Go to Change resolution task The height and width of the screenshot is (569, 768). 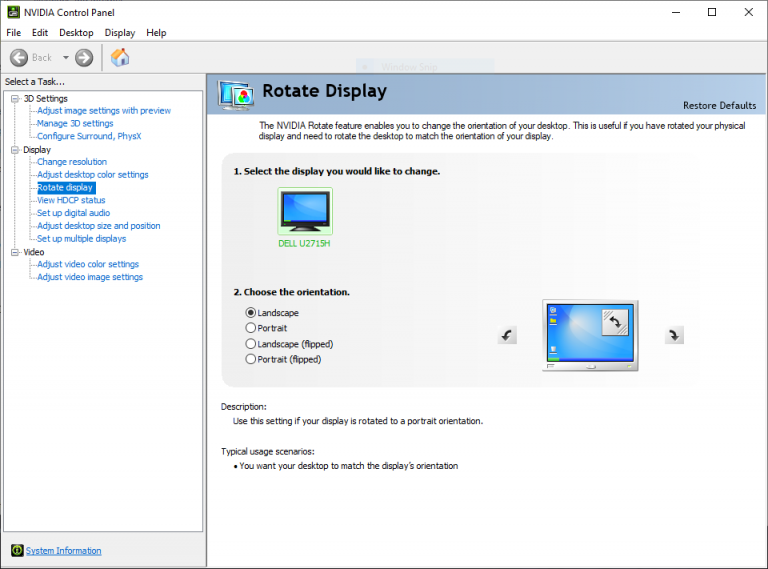[x=72, y=162]
